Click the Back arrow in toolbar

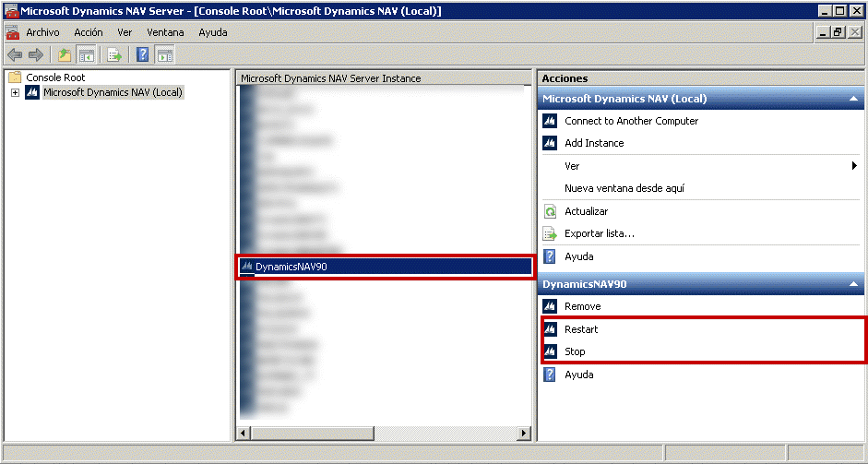(15, 55)
